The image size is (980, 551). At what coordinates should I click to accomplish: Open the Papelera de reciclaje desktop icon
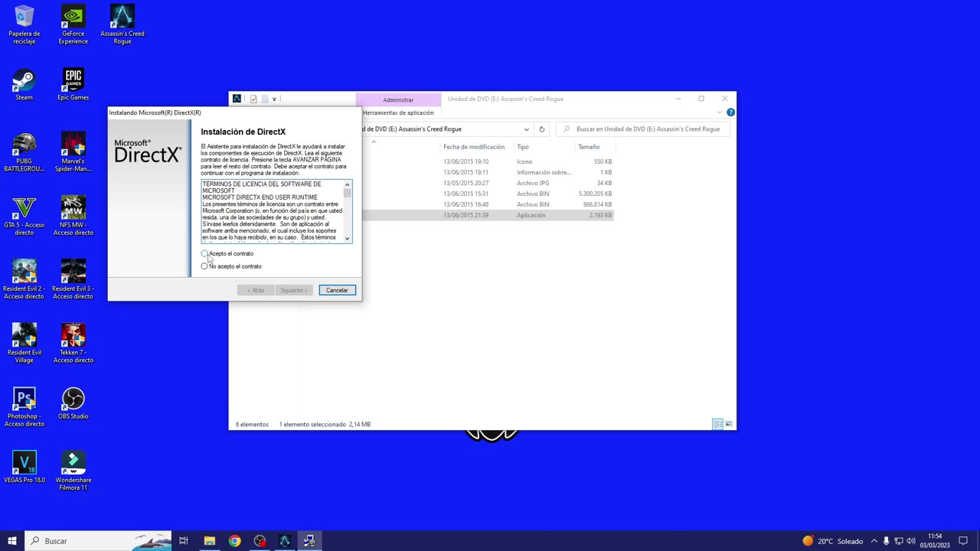point(24,25)
